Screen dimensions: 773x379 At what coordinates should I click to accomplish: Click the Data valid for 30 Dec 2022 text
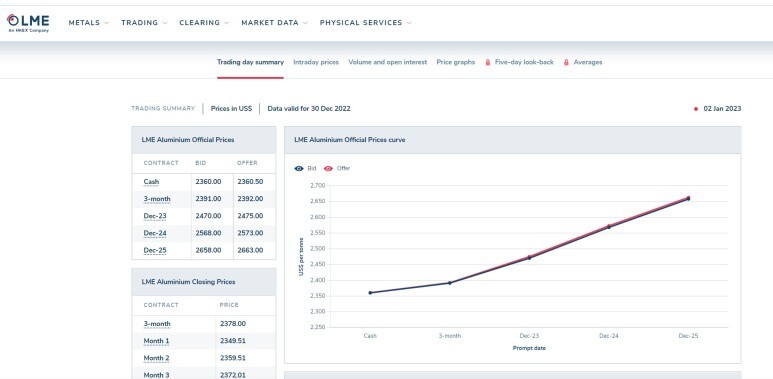coord(309,109)
